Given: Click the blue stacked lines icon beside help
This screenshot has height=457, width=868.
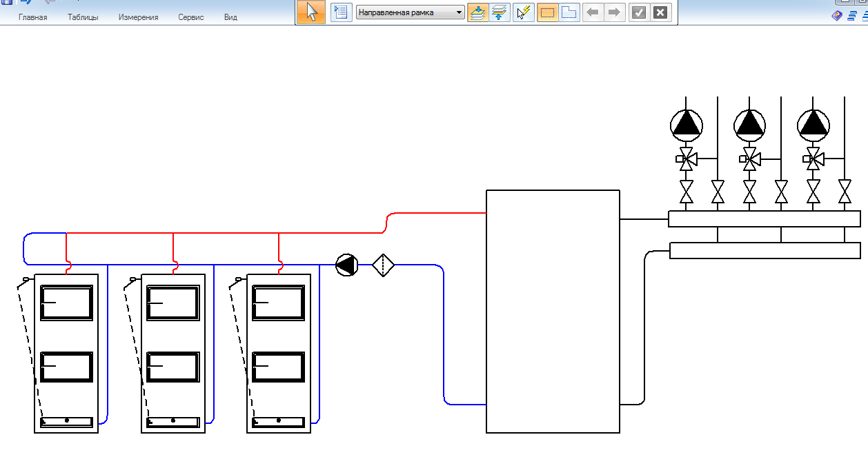Looking at the screenshot, I should tap(853, 15).
